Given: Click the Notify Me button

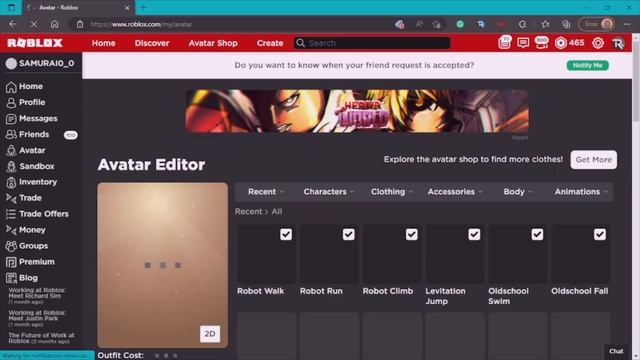Looking at the screenshot, I should coord(587,65).
